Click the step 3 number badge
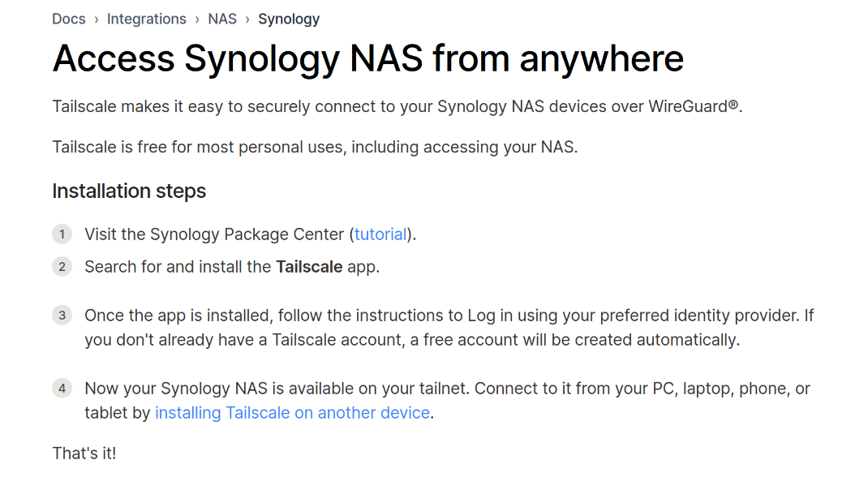 [x=62, y=316]
